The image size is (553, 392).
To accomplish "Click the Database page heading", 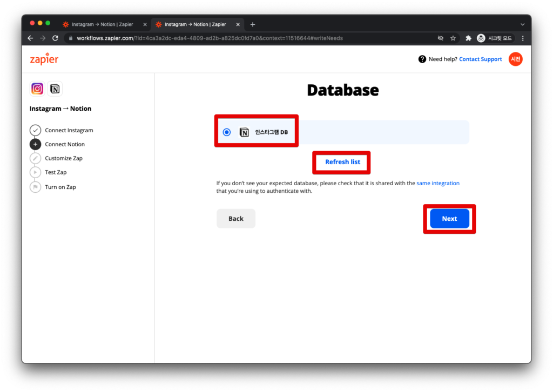I will (343, 90).
